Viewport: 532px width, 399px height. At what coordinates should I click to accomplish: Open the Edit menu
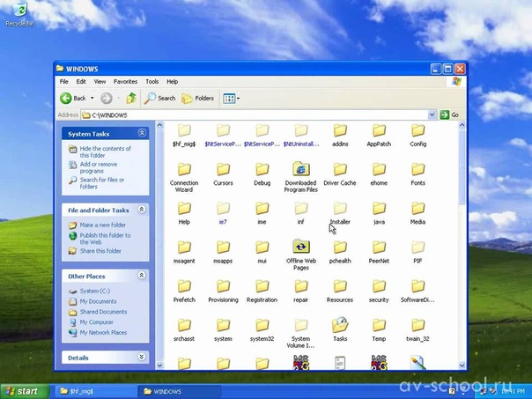click(81, 81)
